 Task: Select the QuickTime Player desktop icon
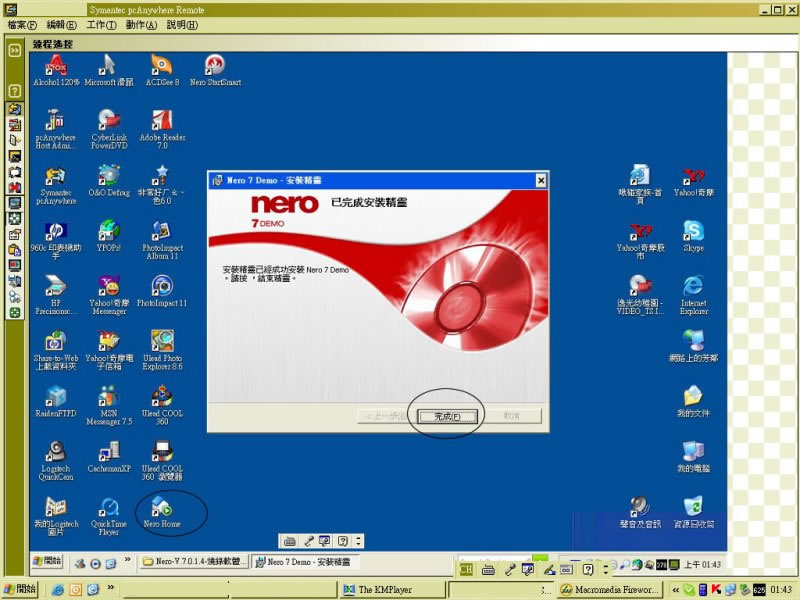pyautogui.click(x=109, y=516)
